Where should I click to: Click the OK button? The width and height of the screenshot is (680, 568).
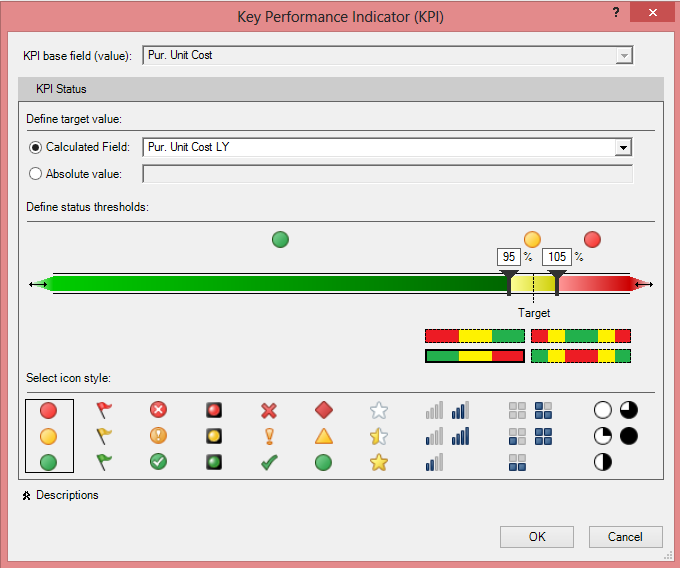pyautogui.click(x=537, y=537)
